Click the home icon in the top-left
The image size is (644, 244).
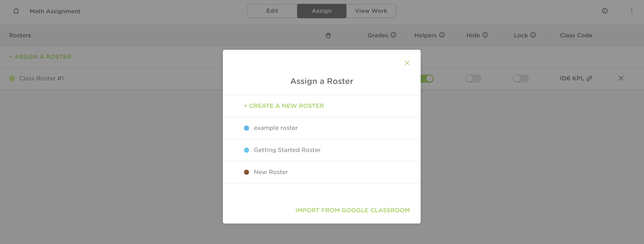point(16,11)
